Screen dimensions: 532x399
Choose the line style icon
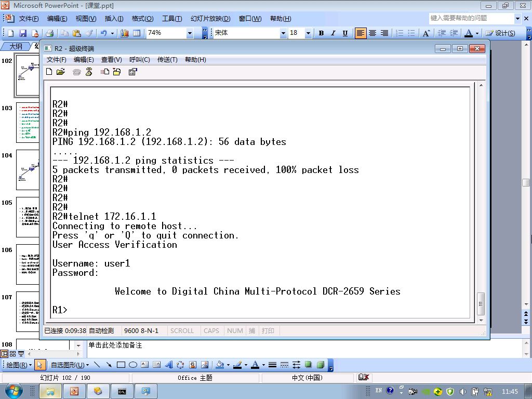pyautogui.click(x=272, y=365)
